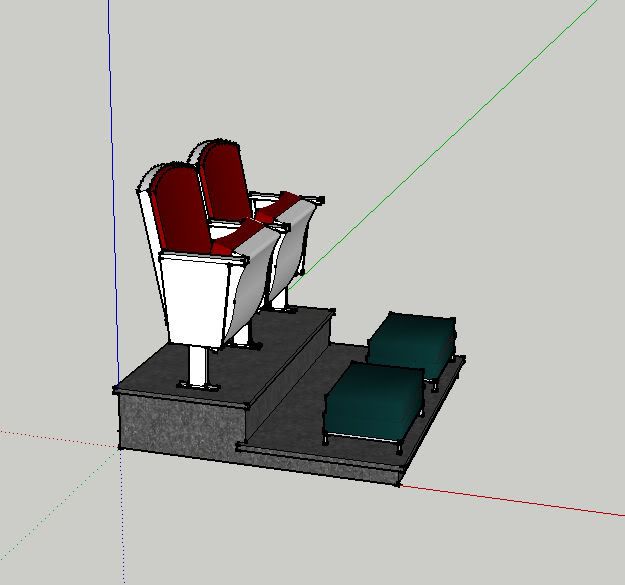Viewport: 625px width, 585px height.
Task: Click the front teal ottoman box
Action: (x=373, y=403)
